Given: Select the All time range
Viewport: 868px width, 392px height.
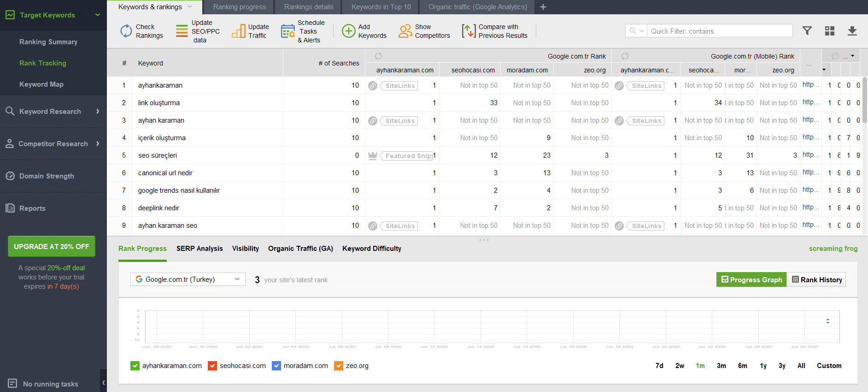Looking at the screenshot, I should pyautogui.click(x=801, y=366).
